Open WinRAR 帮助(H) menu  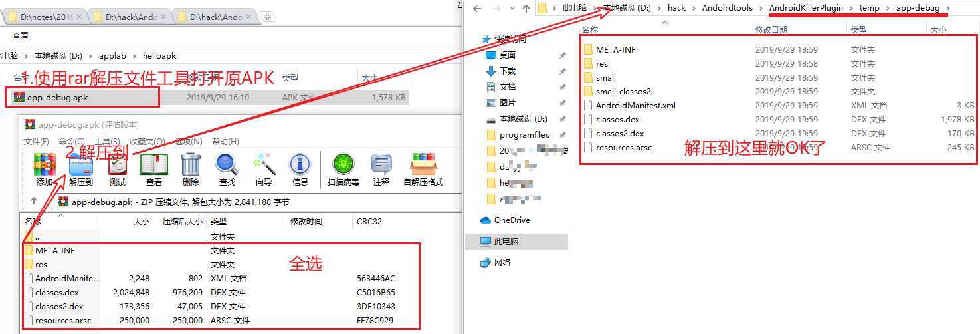(x=225, y=141)
